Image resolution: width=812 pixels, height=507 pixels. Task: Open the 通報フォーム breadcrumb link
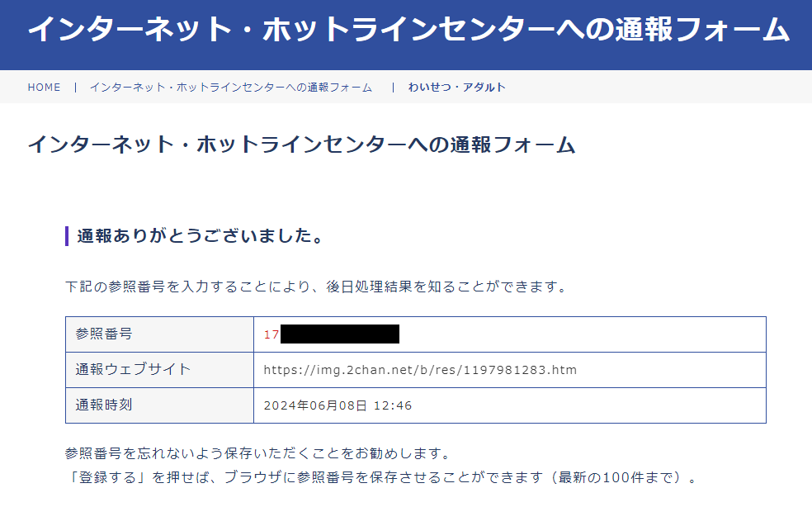[230, 87]
